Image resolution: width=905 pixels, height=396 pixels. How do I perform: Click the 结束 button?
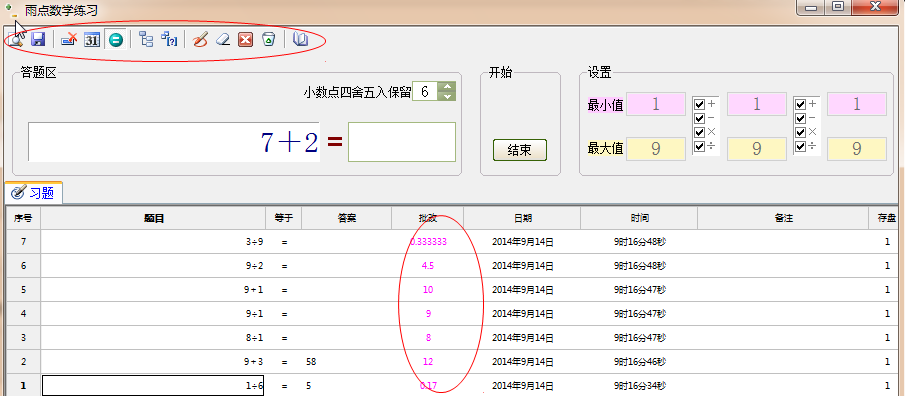tap(519, 150)
